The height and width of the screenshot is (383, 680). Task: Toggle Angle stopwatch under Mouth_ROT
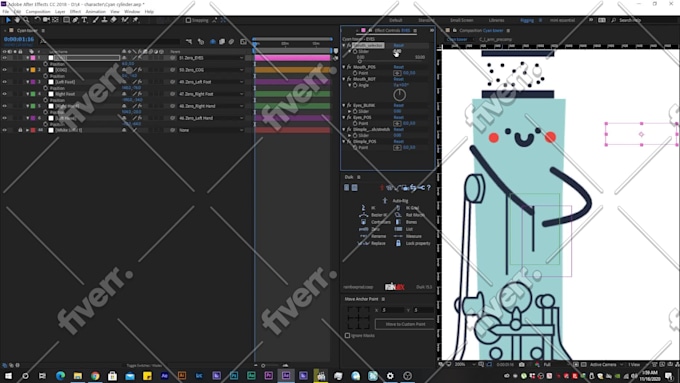coord(355,85)
